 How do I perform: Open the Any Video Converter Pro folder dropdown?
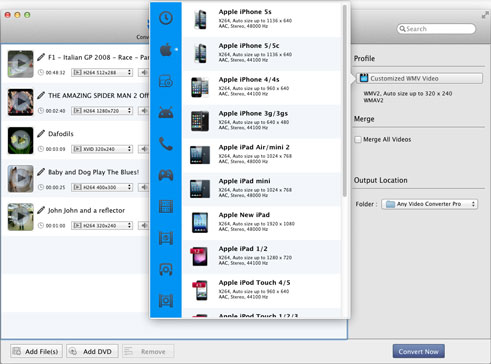coord(430,204)
